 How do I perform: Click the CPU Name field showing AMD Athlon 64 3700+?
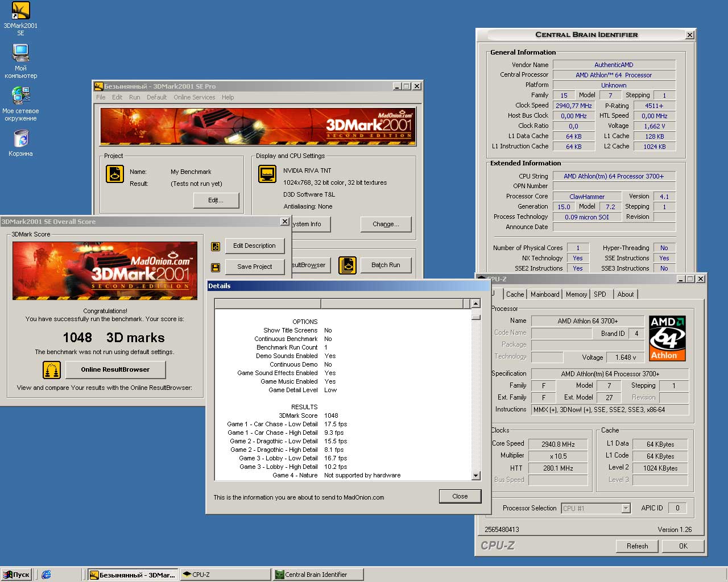pos(588,321)
